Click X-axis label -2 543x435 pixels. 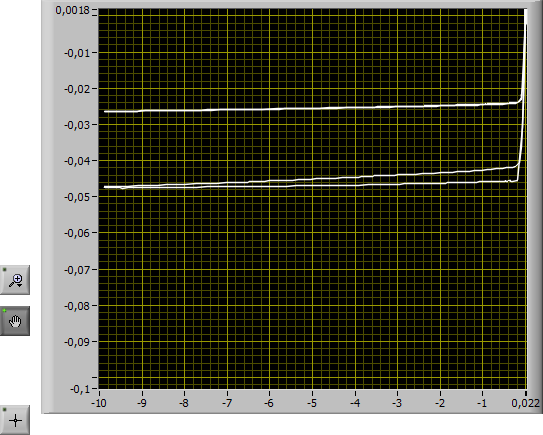(x=440, y=403)
